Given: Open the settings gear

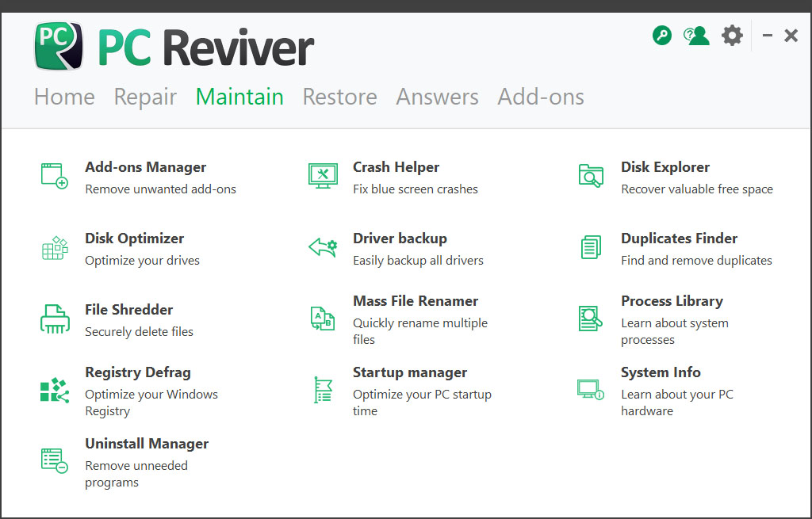Looking at the screenshot, I should [x=731, y=35].
